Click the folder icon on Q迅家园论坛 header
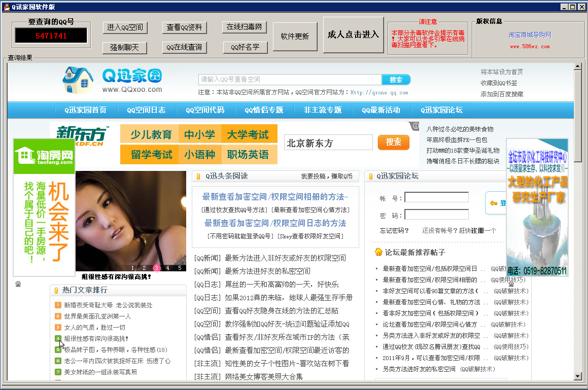Image resolution: width=588 pixels, height=390 pixels. [x=371, y=176]
